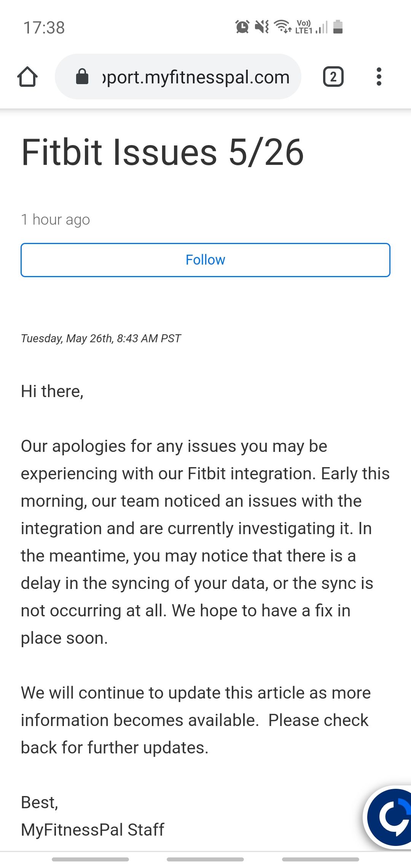
Task: Tap the "MyFitnessPal Staff" signature text
Action: point(92,830)
